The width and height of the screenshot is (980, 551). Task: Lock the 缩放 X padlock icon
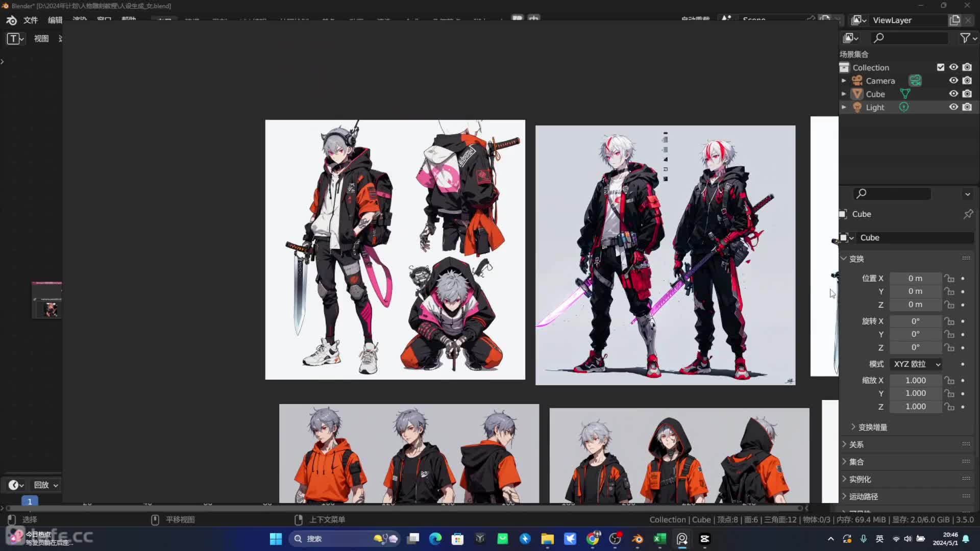tap(949, 381)
